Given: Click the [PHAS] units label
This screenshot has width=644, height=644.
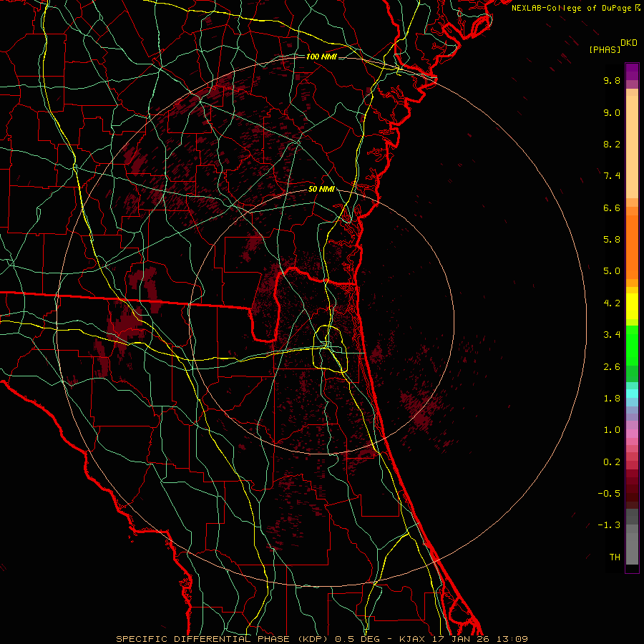Looking at the screenshot, I should [x=605, y=50].
